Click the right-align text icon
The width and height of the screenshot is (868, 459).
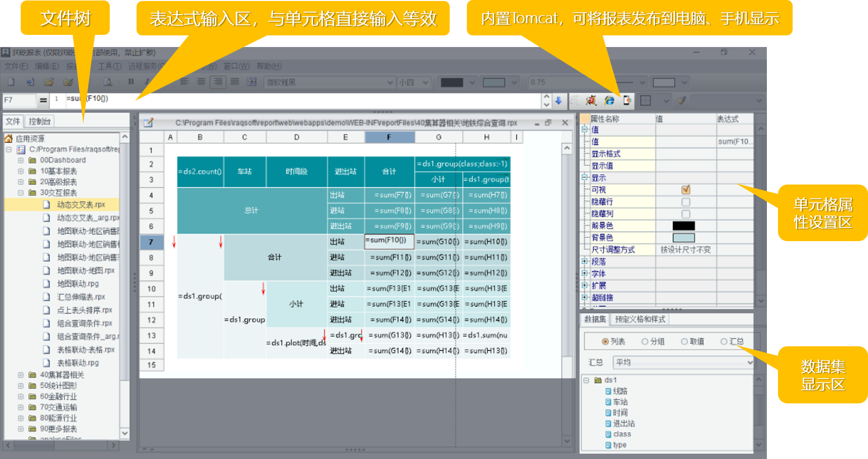(218, 82)
